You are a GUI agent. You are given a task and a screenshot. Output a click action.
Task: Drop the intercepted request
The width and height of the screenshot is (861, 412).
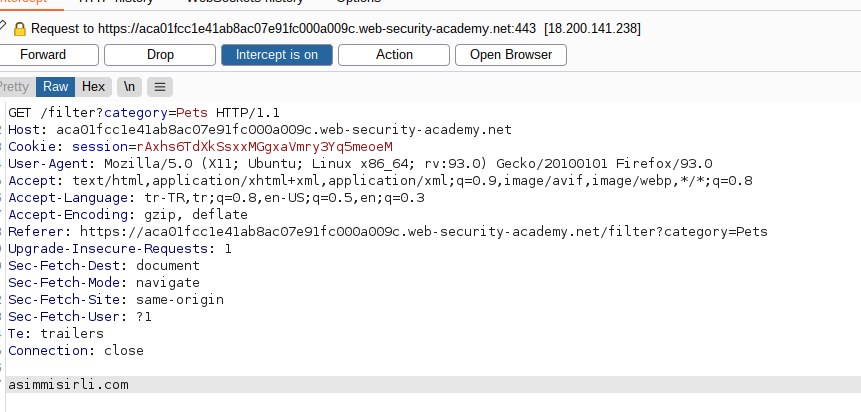tap(160, 55)
